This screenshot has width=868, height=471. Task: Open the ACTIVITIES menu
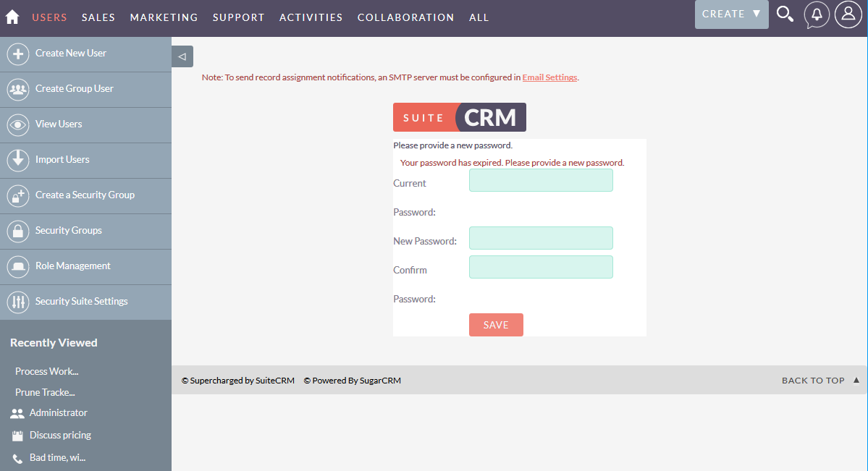click(x=311, y=17)
